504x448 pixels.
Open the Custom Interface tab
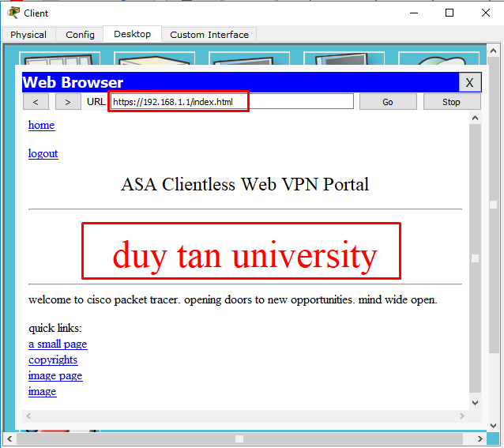pos(209,35)
